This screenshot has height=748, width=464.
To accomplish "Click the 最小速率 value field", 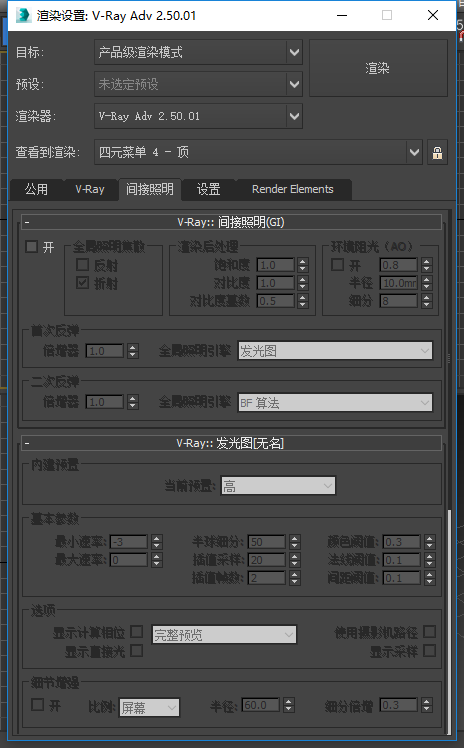I will click(129, 542).
